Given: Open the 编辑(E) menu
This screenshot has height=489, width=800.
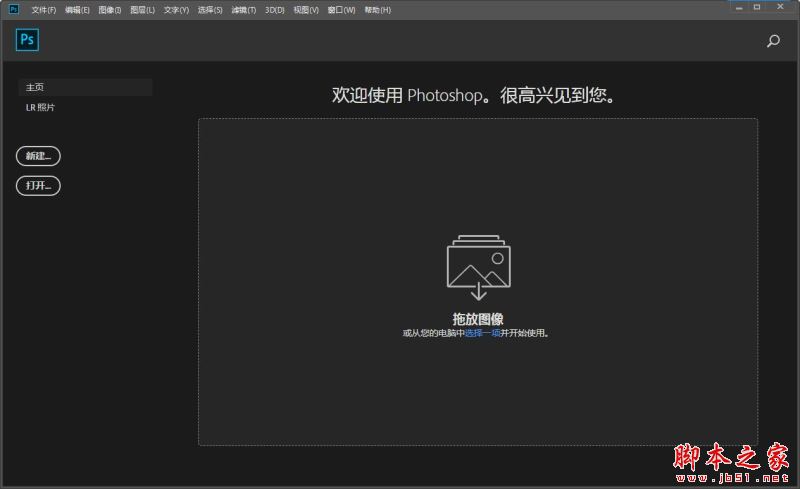Looking at the screenshot, I should coord(77,10).
